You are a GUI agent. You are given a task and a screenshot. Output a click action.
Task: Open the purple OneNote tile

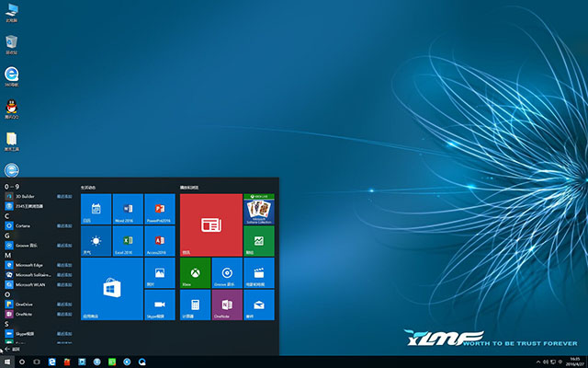click(x=226, y=305)
